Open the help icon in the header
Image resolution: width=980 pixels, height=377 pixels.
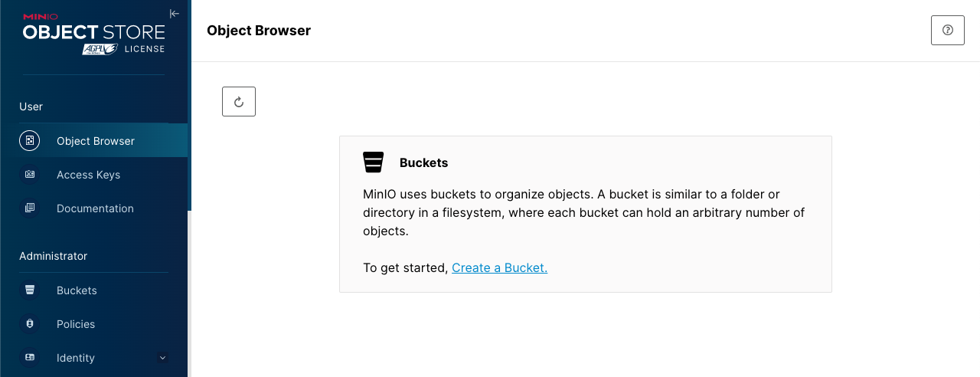click(948, 31)
